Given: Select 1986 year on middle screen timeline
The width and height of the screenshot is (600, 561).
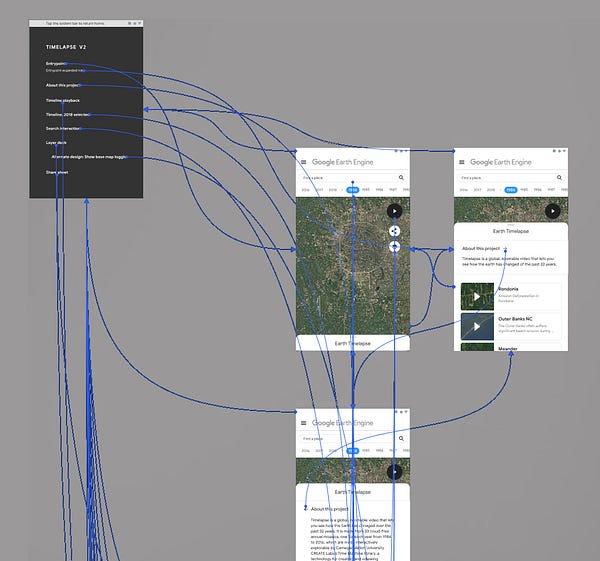Looking at the screenshot, I should 379,189.
